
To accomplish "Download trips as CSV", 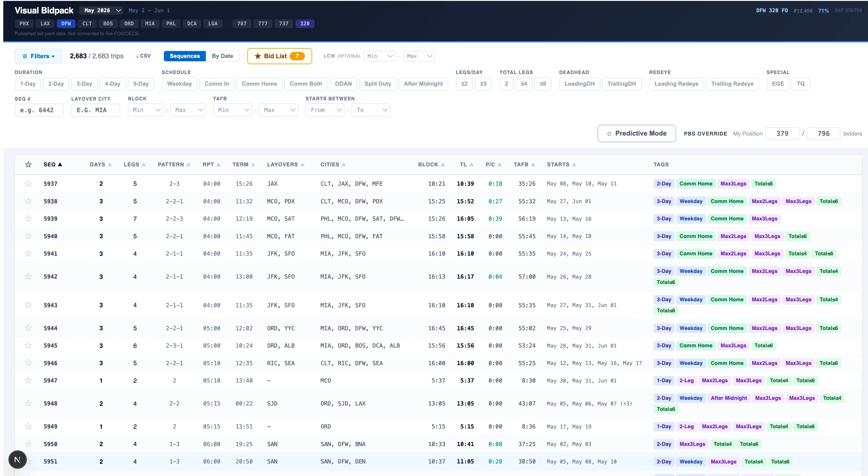I will tap(144, 56).
